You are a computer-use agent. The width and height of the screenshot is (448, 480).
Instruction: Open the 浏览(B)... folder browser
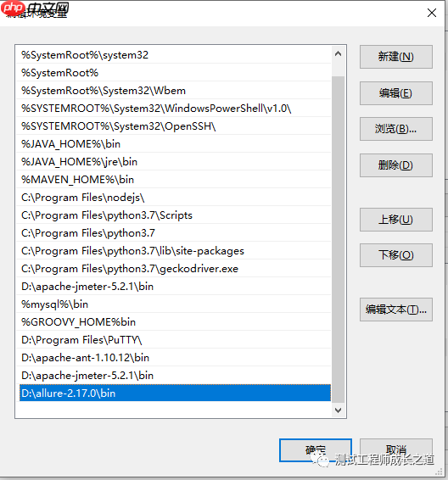coord(396,129)
